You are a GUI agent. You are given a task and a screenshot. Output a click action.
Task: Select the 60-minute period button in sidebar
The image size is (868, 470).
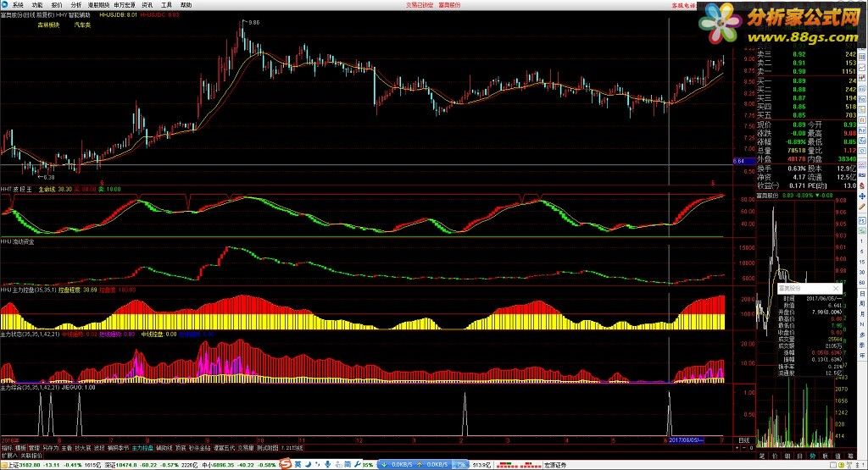[862, 283]
